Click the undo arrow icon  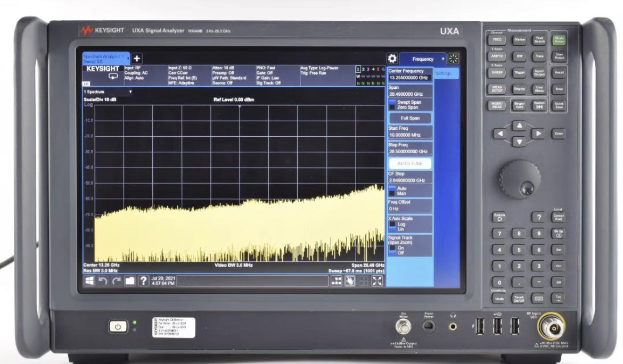103,281
